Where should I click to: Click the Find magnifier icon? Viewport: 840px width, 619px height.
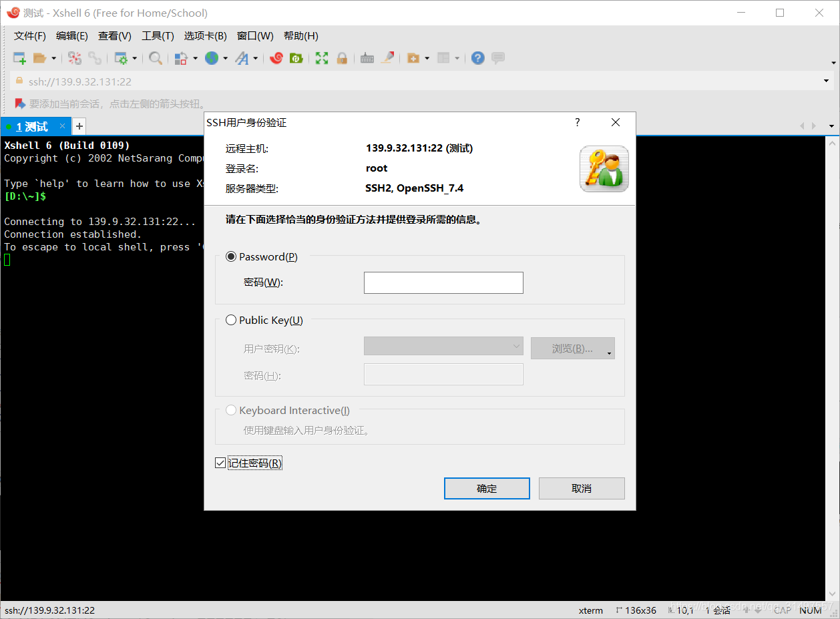pyautogui.click(x=156, y=58)
